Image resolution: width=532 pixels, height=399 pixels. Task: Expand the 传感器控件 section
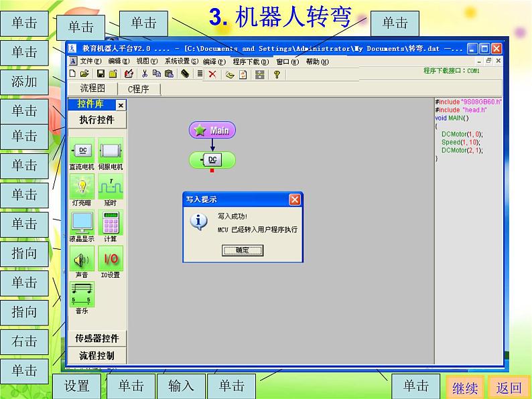tap(97, 338)
